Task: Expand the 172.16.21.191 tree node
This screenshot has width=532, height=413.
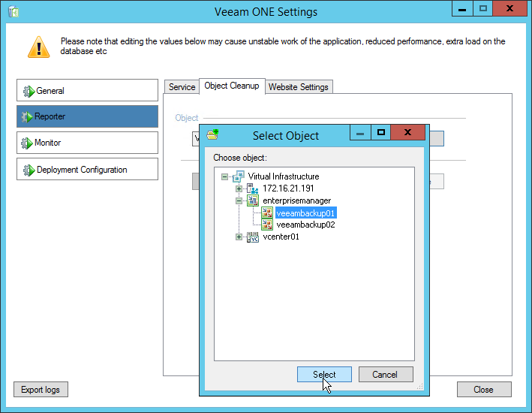Action: click(x=239, y=188)
